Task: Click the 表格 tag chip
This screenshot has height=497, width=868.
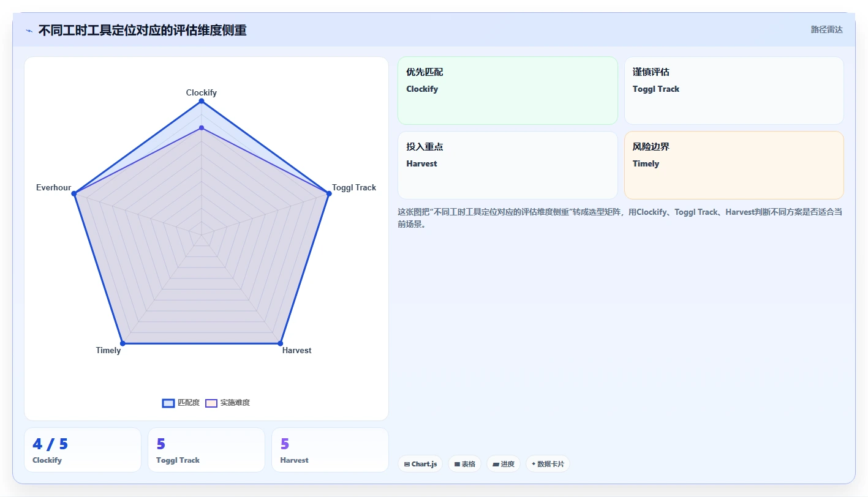Action: click(x=465, y=464)
